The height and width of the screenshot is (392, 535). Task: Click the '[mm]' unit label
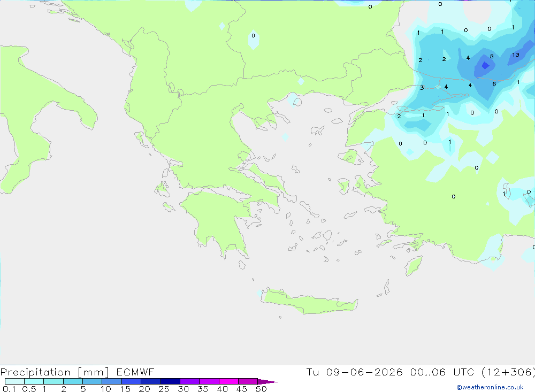[x=94, y=372]
